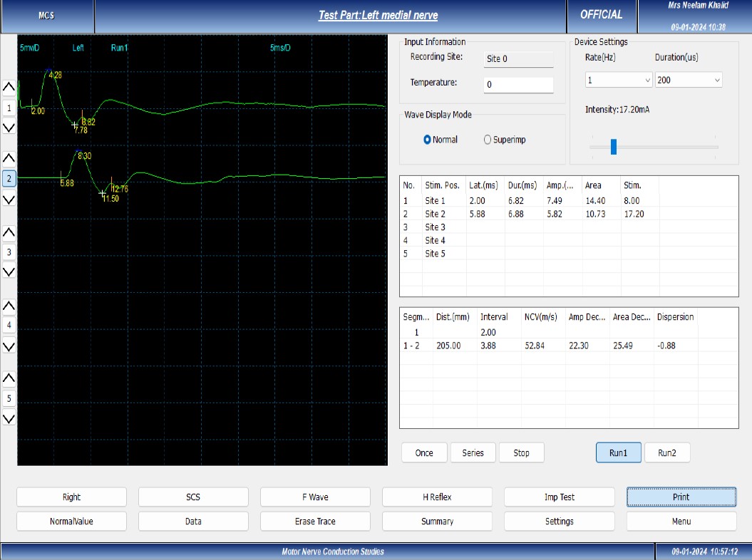Click the NCV value 52.84
The width and height of the screenshot is (752, 560).
(535, 346)
